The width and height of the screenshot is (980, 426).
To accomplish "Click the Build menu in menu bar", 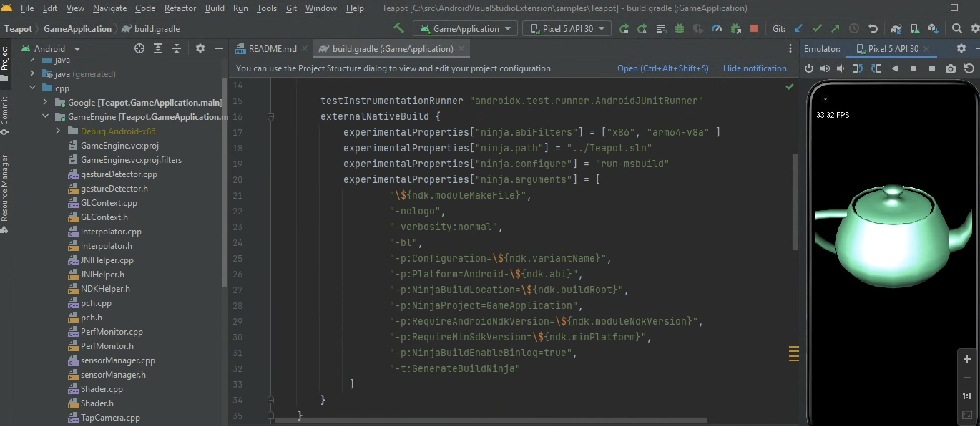I will (216, 8).
